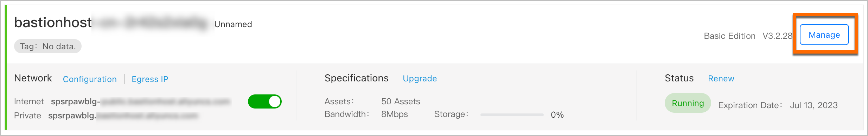Viewport: 868px width, 136px height.
Task: Click the V3.2.28 version label
Action: point(777,36)
